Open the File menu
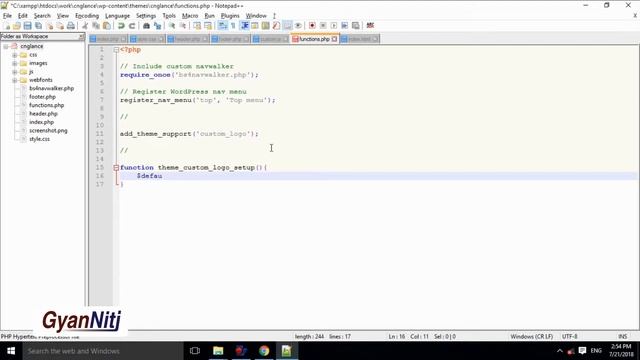The height and width of the screenshot is (360, 640). pos(7,16)
